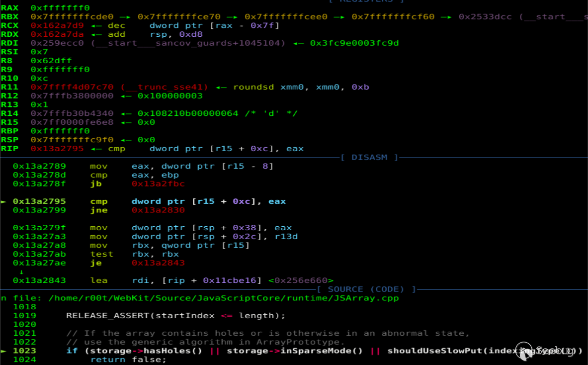
Task: Click the RBP register label
Action: (10, 131)
